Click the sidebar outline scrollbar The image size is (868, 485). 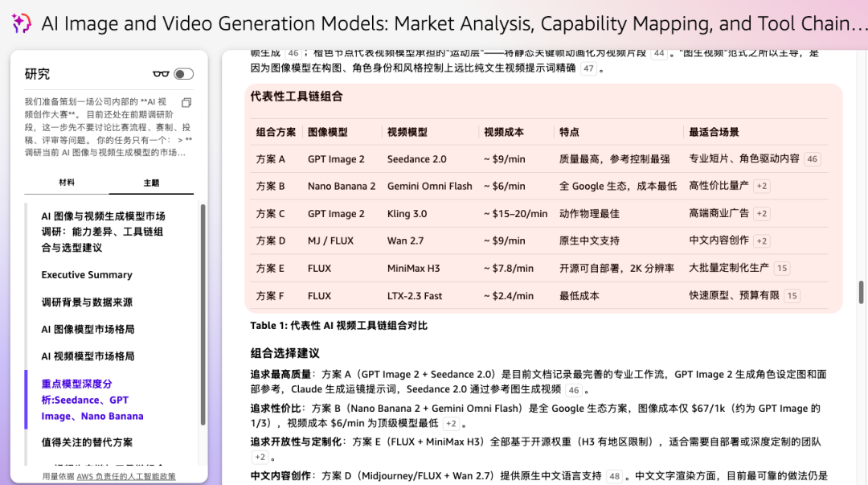coord(203,314)
